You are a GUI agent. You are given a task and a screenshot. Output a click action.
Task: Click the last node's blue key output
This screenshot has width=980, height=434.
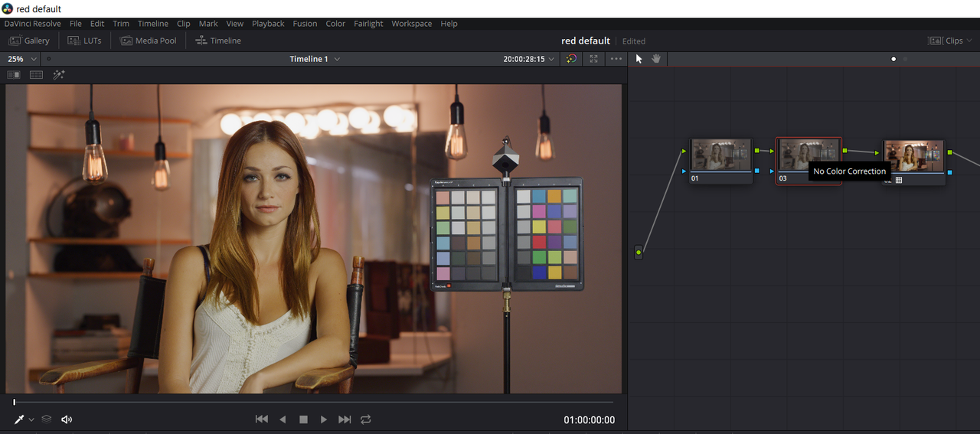coord(949,172)
